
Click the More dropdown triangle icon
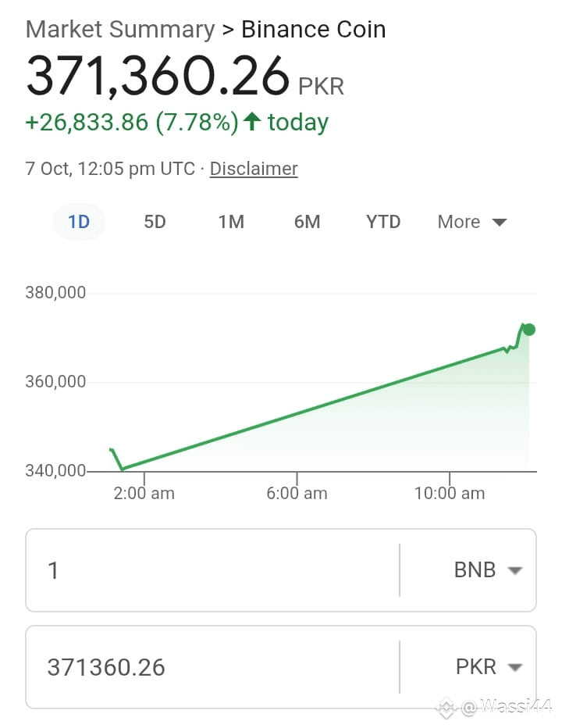500,223
